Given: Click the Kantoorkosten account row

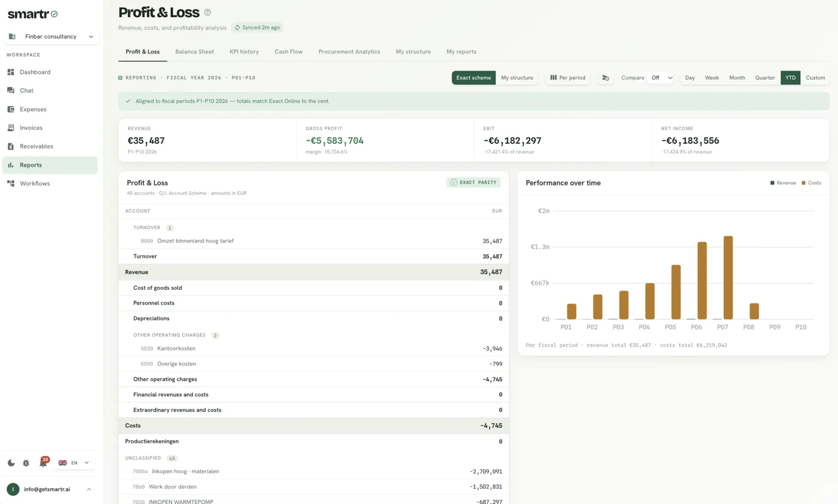Looking at the screenshot, I should [313, 349].
